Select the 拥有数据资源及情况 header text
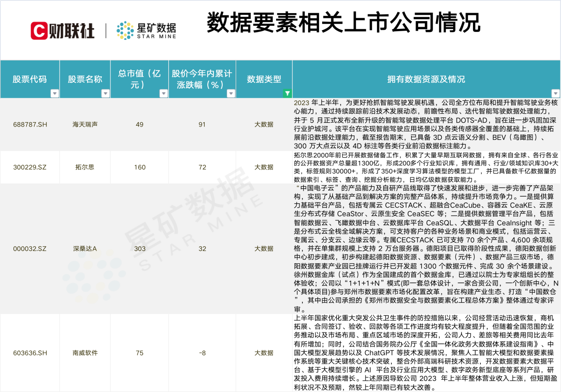561x392 pixels. pyautogui.click(x=426, y=79)
